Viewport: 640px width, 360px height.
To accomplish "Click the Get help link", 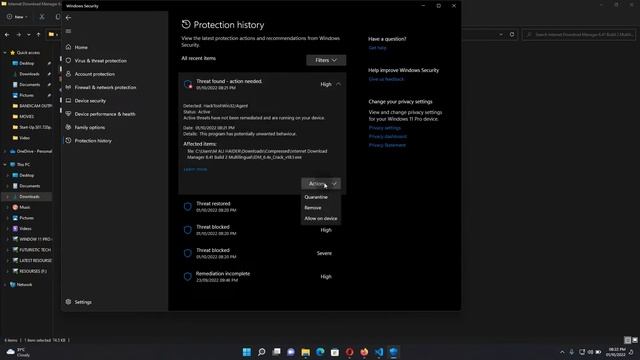I will (377, 48).
